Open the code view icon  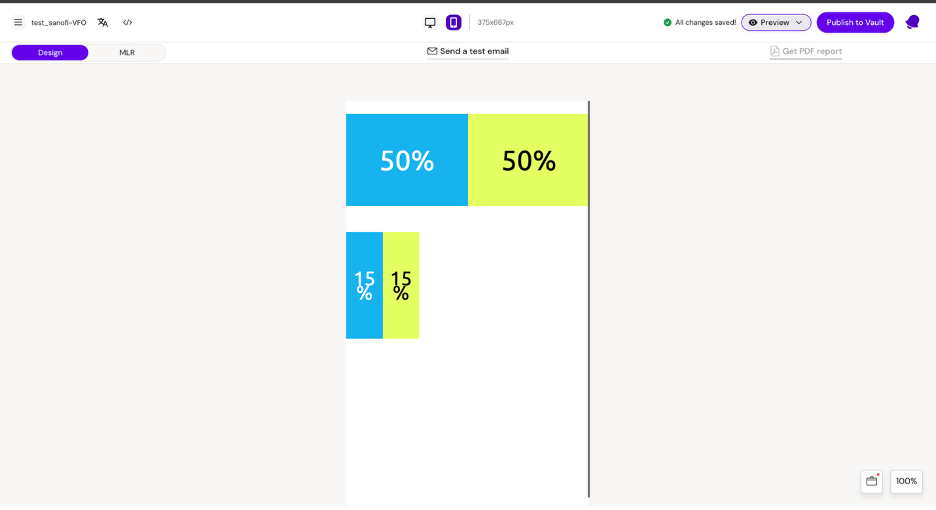click(x=128, y=22)
